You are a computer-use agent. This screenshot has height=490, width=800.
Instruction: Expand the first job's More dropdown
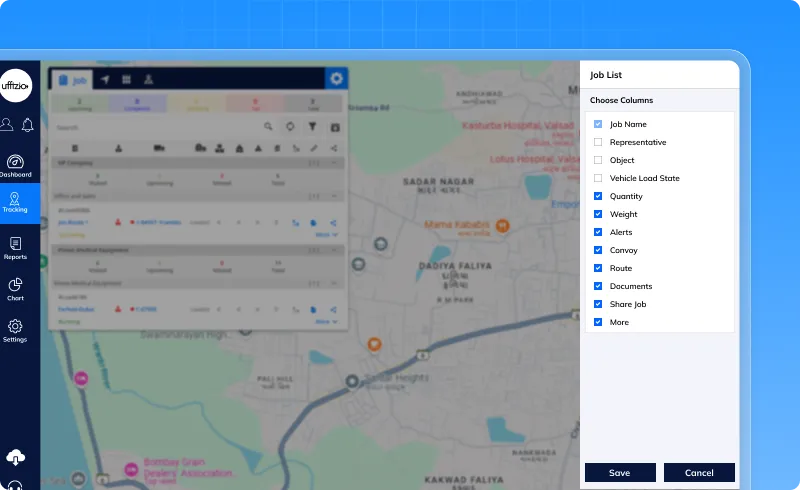(x=326, y=234)
